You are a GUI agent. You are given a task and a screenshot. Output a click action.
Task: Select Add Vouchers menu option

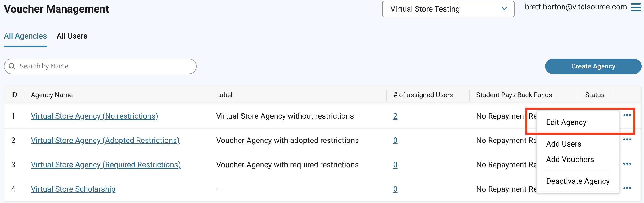coord(570,159)
